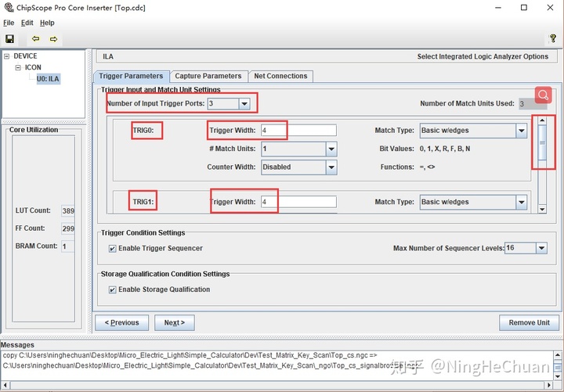
Task: Collapse the DEVICE tree node
Action: (x=6, y=56)
